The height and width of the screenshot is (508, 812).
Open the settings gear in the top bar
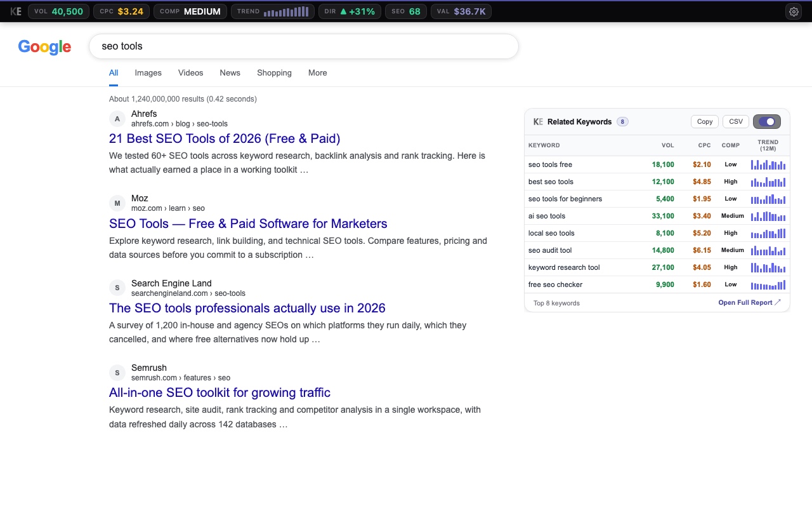[794, 11]
